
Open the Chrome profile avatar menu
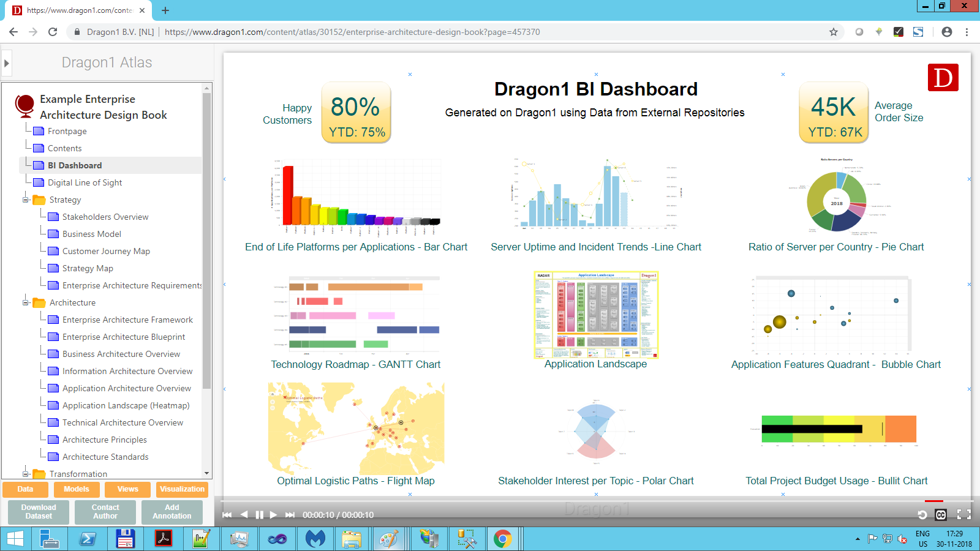tap(947, 32)
